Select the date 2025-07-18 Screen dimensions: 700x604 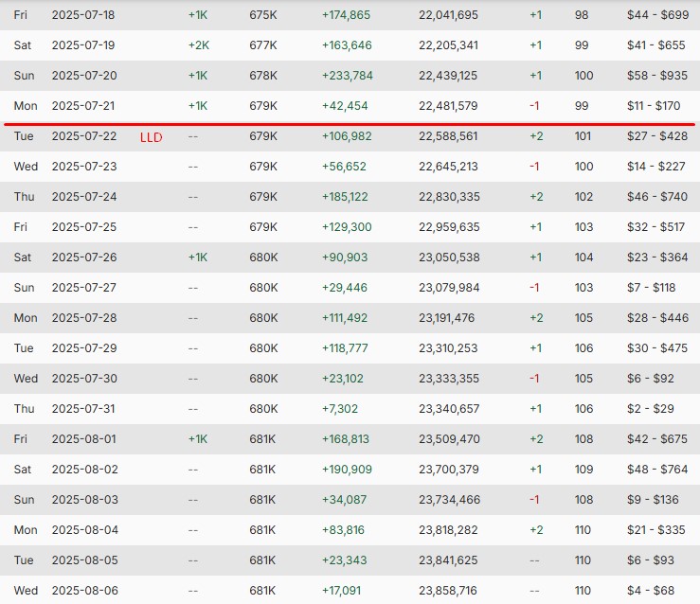click(x=83, y=15)
